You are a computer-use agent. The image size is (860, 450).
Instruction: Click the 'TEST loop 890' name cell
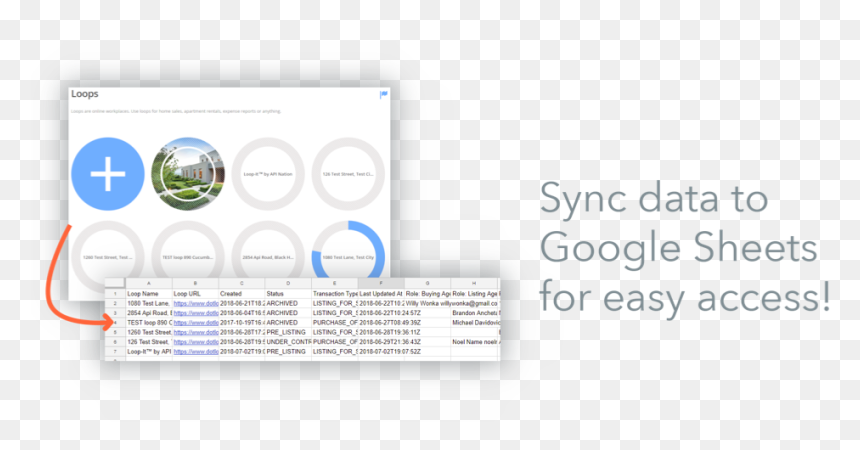point(149,323)
